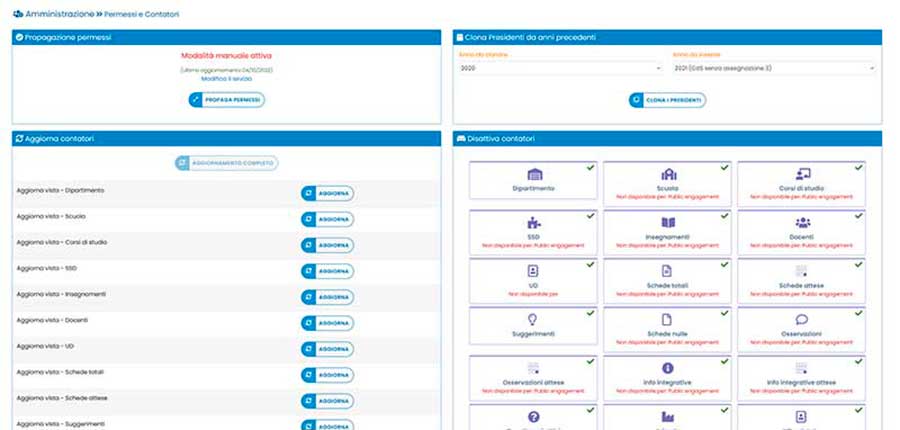Click the Permessi e Contatori breadcrumb item
The image size is (900, 430).
pos(140,15)
